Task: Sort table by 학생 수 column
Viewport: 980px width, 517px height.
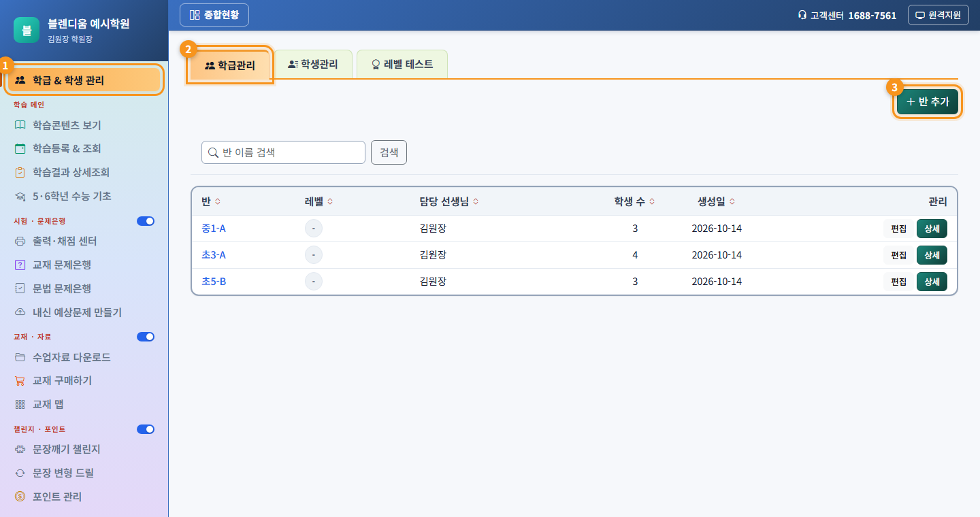Action: [635, 201]
